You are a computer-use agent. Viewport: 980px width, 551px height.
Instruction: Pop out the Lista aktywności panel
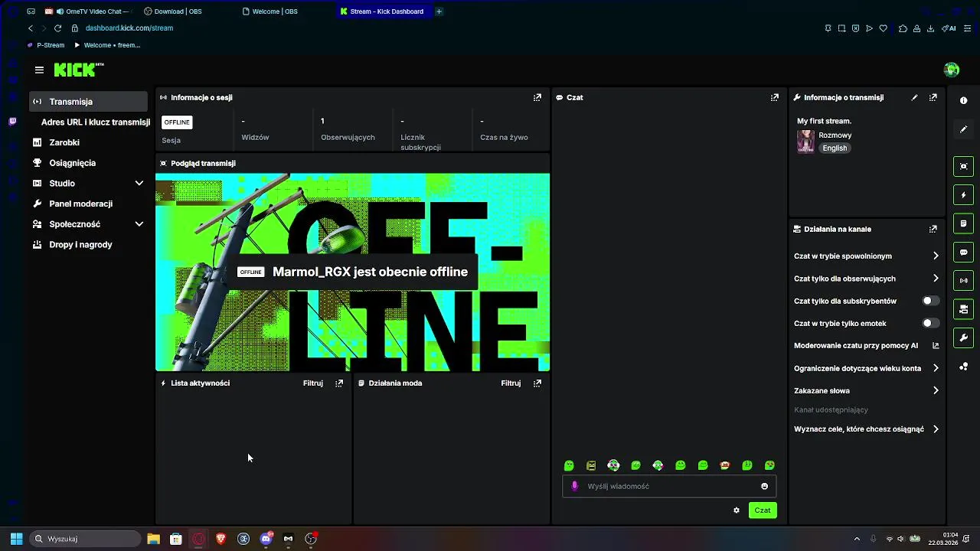pyautogui.click(x=339, y=383)
